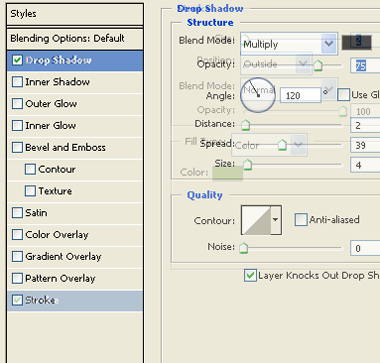Open the Satin settings row

[75, 213]
